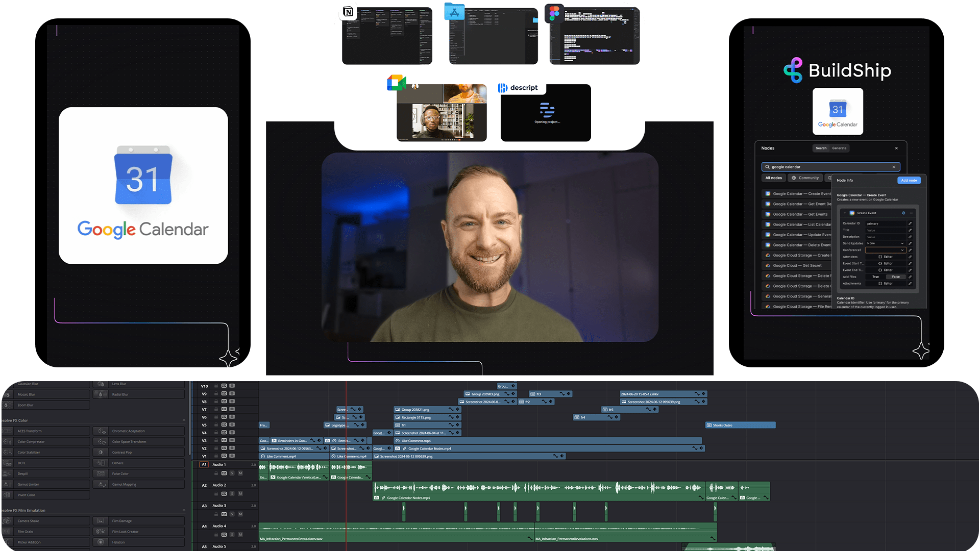Select the Google Calendar Nodes.mp4 audio clip
This screenshot has height=551, width=980.
tap(538, 491)
